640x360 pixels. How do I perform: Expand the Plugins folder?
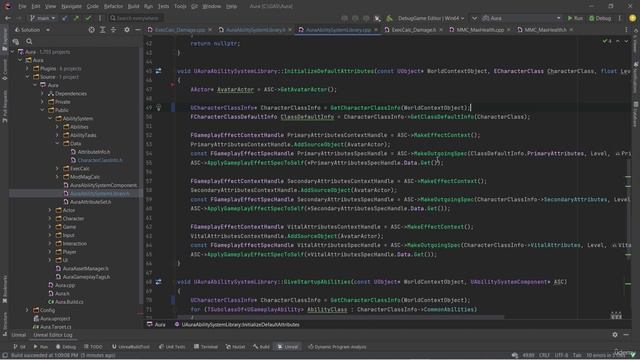tap(27, 69)
